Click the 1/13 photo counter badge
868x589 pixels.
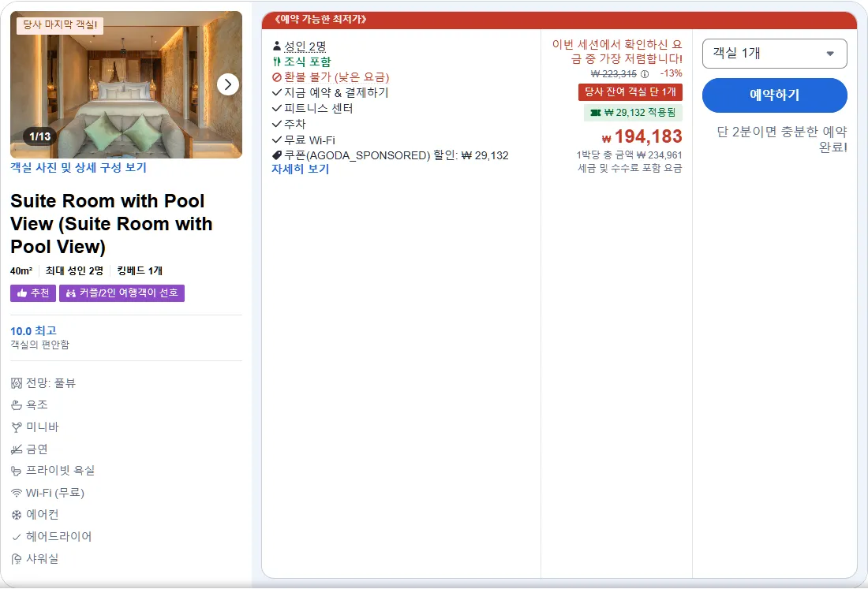click(40, 136)
